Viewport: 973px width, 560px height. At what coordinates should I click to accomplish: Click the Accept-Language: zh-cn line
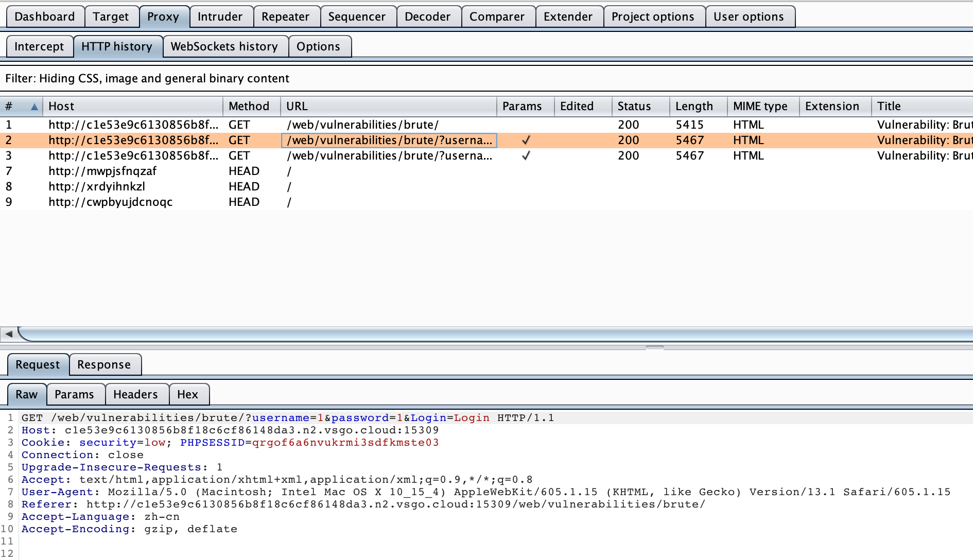pyautogui.click(x=100, y=517)
